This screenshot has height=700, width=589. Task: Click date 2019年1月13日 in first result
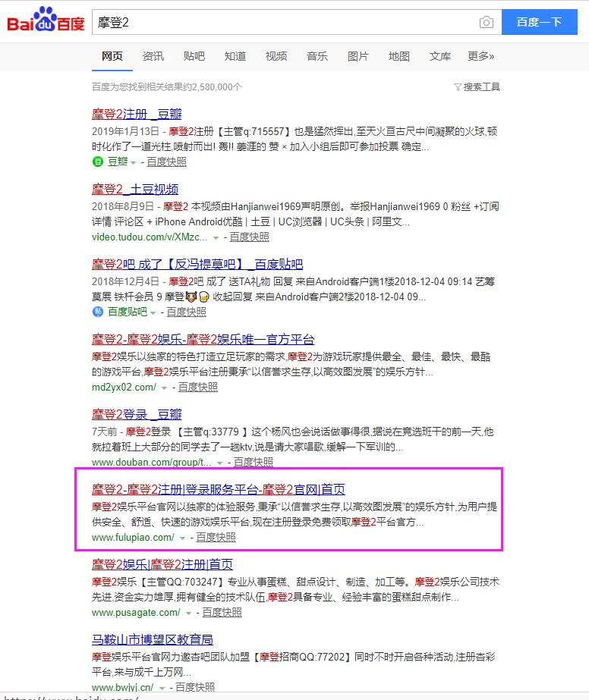click(x=125, y=131)
